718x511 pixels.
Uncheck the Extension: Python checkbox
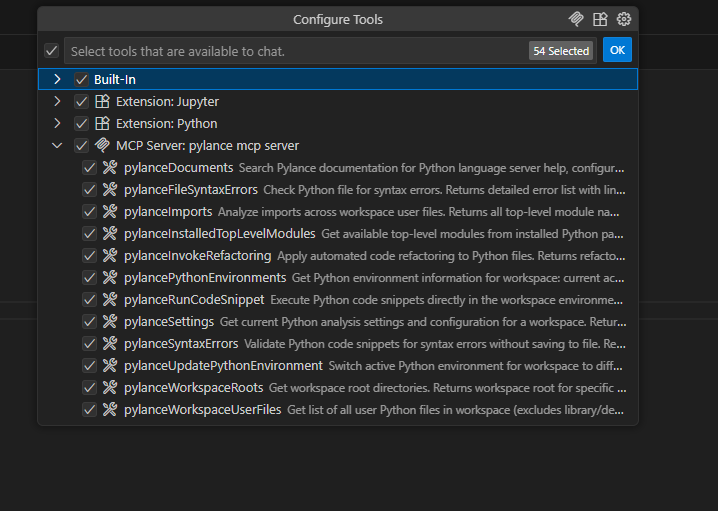click(82, 123)
